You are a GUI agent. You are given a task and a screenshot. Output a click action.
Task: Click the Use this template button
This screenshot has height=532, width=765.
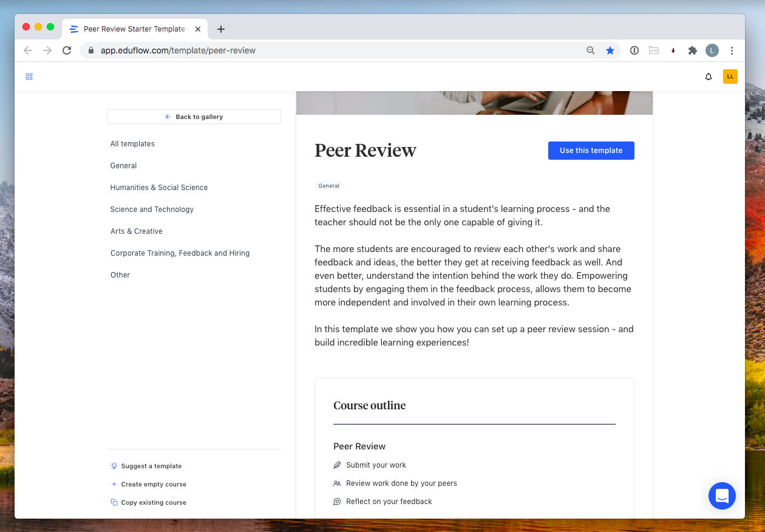591,151
